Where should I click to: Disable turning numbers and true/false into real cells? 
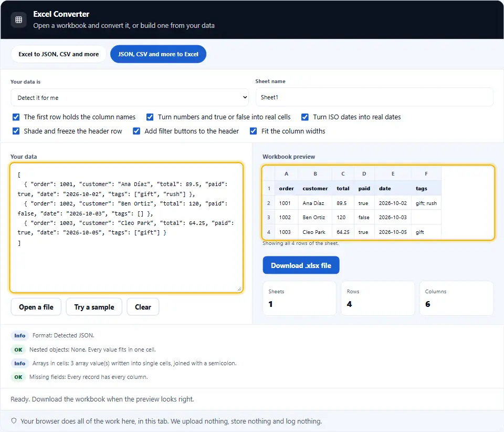tap(150, 117)
